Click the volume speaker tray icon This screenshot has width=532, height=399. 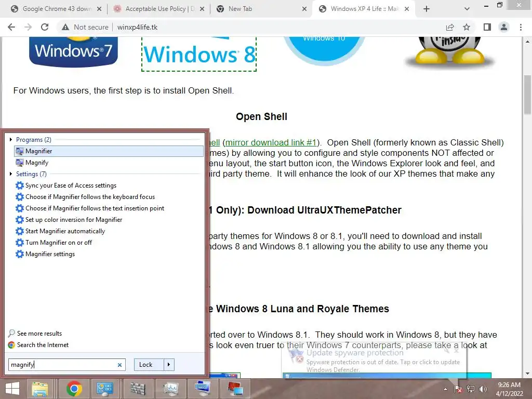(x=483, y=389)
